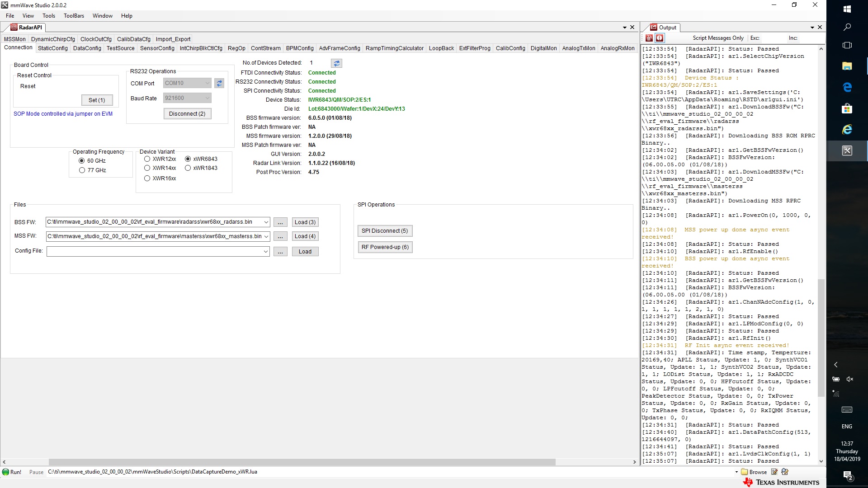
Task: Browse for the BSS FW file
Action: (280, 222)
